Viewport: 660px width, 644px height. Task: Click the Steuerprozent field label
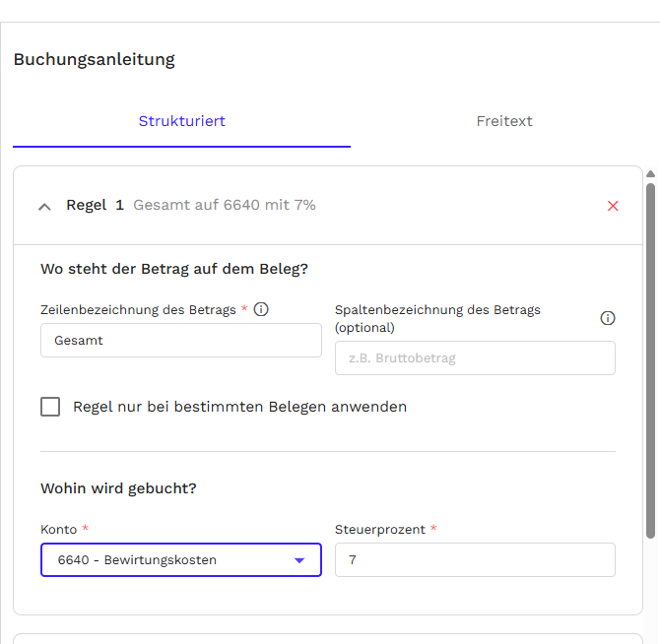click(x=380, y=530)
